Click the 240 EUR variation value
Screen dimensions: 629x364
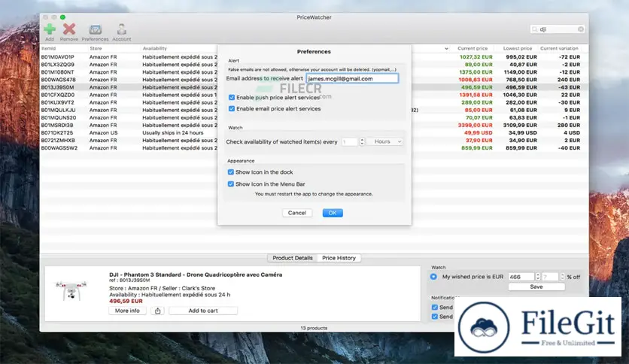[568, 80]
